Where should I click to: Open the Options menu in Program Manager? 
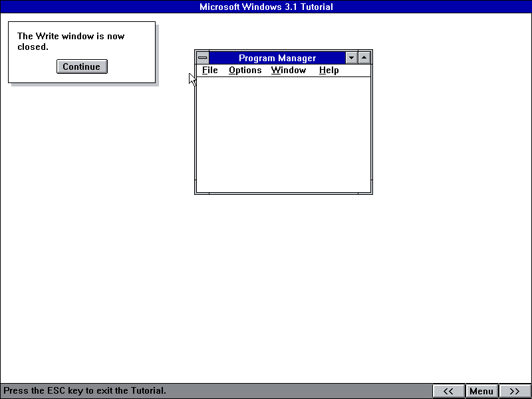click(245, 70)
